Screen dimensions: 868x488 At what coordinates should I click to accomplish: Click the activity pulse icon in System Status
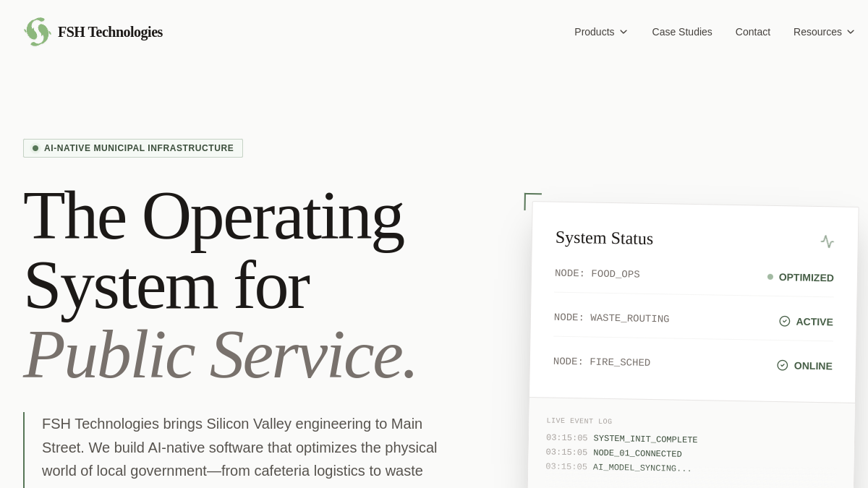coord(827,241)
